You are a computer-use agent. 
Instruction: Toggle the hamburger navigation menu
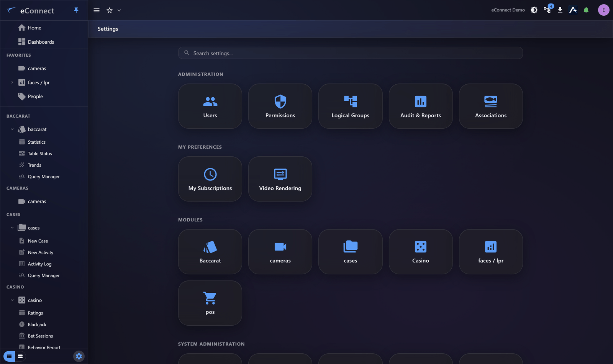(x=97, y=10)
